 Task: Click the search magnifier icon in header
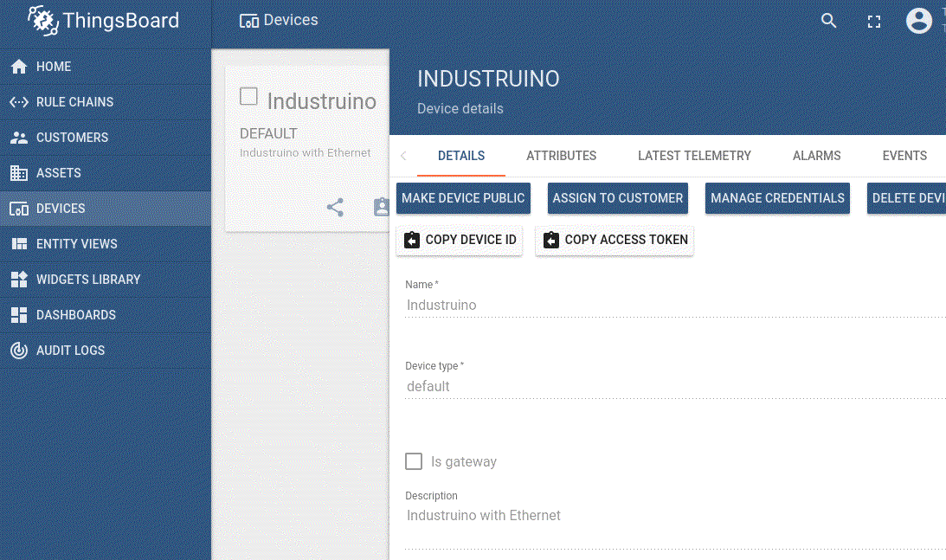coord(828,22)
